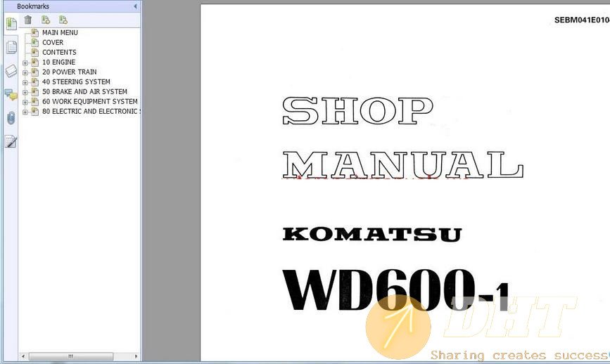Open the Bookmarks panel icon in sidebar
Viewport: 610px width, 364px height.
coord(11,24)
